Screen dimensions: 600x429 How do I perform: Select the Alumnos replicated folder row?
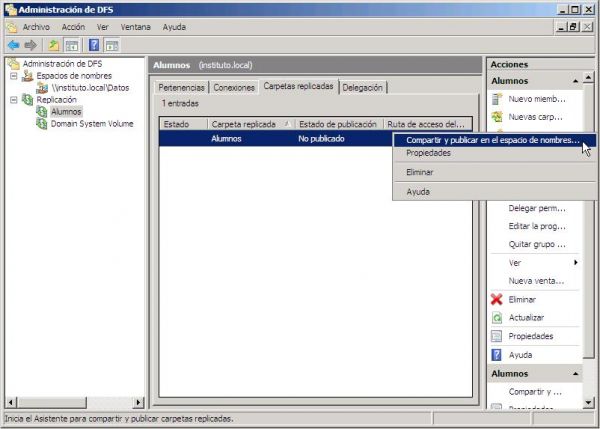coord(276,139)
